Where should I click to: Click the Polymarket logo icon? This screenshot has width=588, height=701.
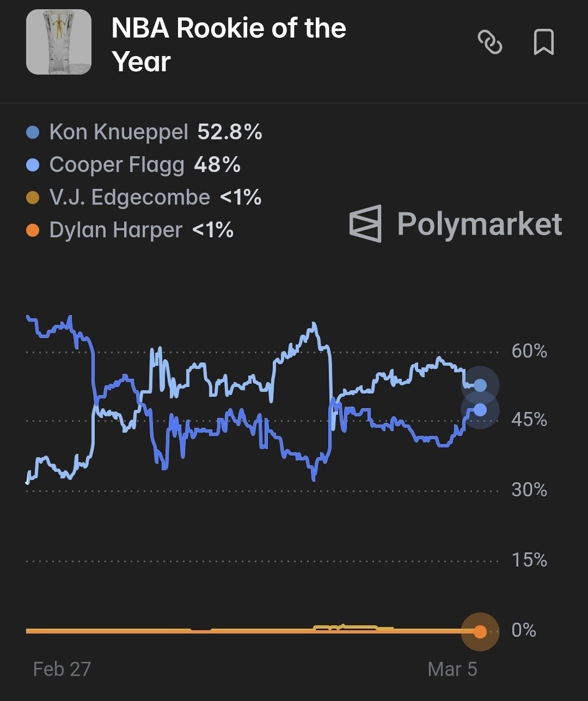click(365, 223)
